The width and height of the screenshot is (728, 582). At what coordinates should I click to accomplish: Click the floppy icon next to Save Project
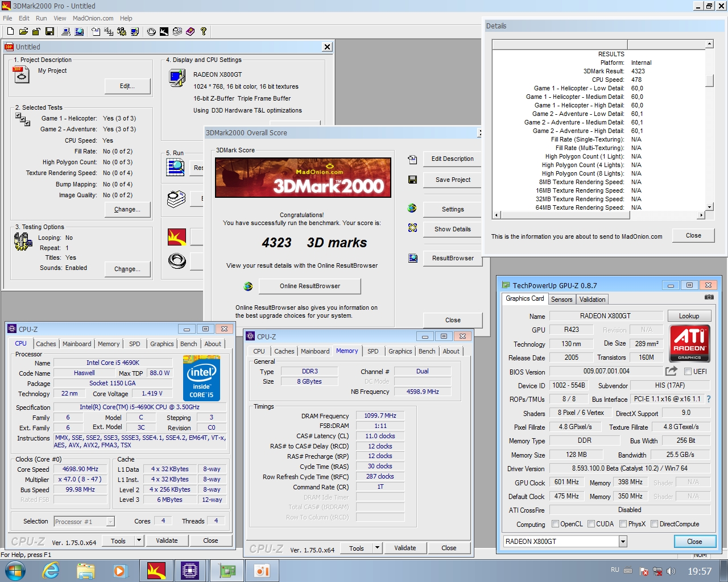pos(412,180)
